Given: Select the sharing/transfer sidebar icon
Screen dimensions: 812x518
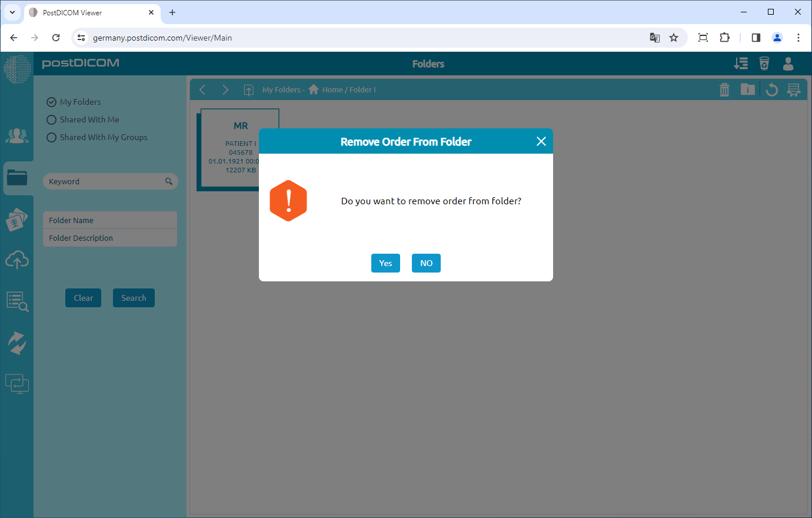Looking at the screenshot, I should 18,343.
